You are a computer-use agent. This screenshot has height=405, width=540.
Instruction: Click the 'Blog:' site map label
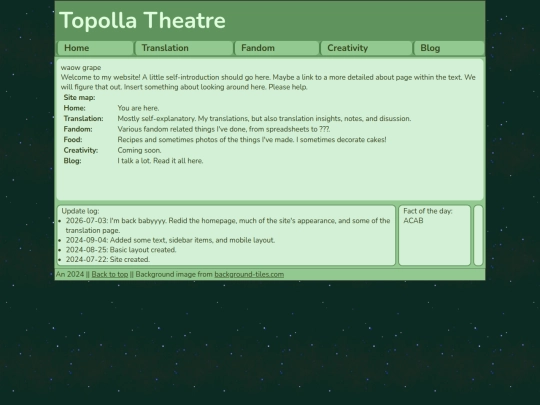point(73,161)
